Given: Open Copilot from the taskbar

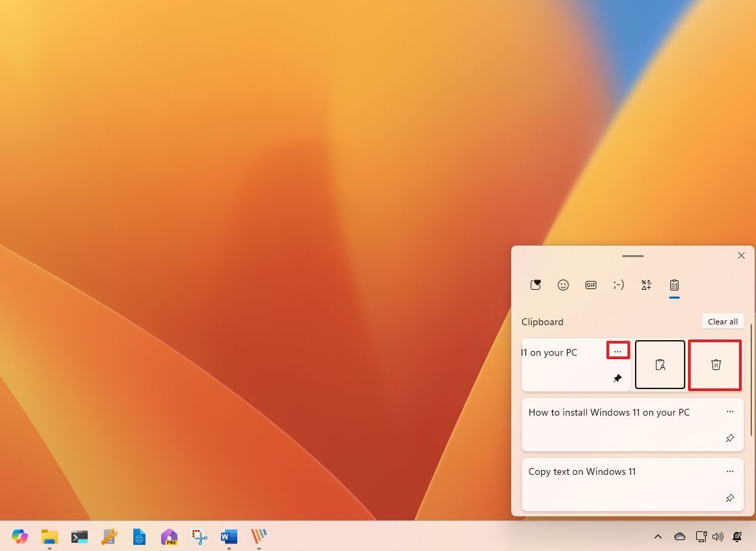Looking at the screenshot, I should (x=19, y=537).
